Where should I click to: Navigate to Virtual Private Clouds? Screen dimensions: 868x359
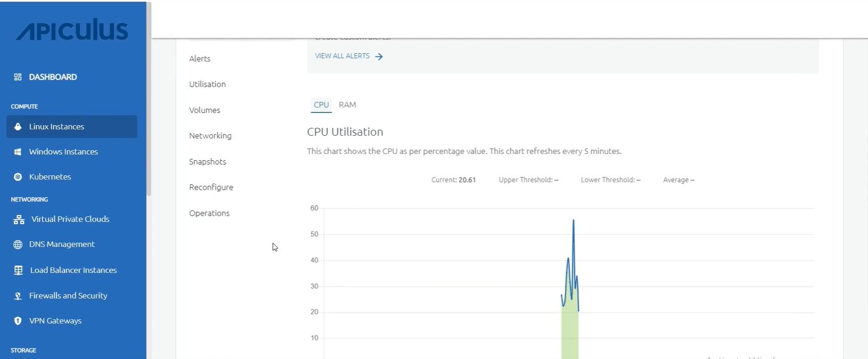tap(70, 219)
